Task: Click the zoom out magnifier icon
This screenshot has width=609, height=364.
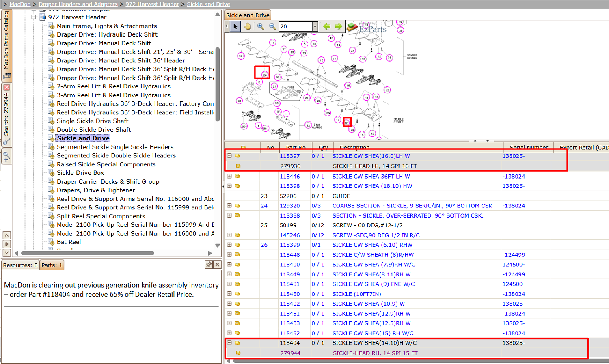Action: (x=272, y=26)
